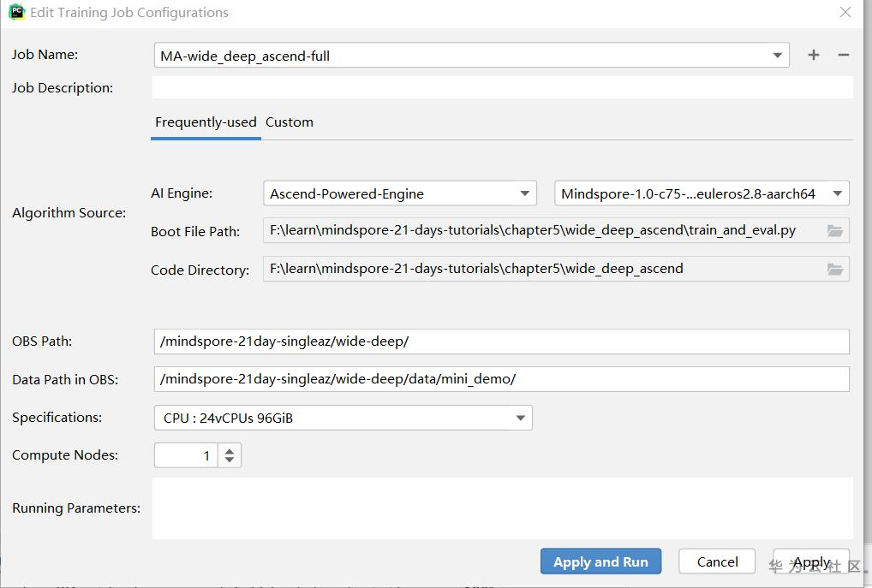This screenshot has width=872, height=588.
Task: Increase Compute Nodes with up arrow
Action: [x=230, y=449]
